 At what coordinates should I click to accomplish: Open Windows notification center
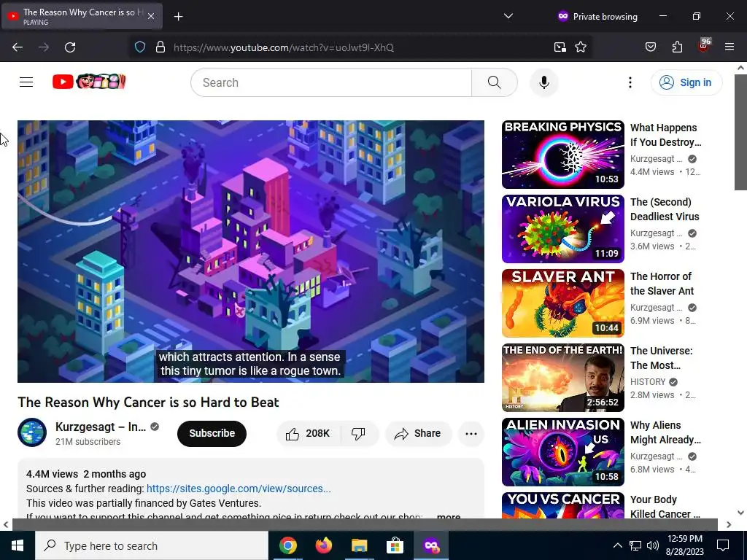(723, 545)
